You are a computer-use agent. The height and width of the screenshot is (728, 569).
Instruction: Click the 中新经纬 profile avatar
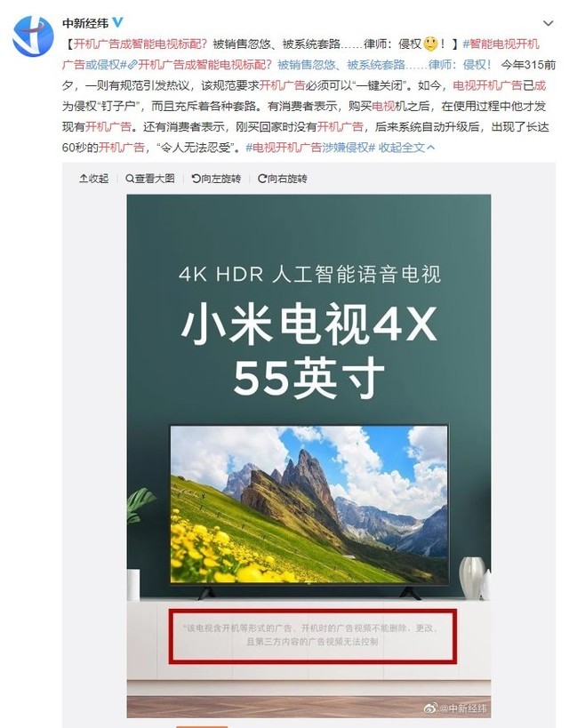pyautogui.click(x=33, y=36)
